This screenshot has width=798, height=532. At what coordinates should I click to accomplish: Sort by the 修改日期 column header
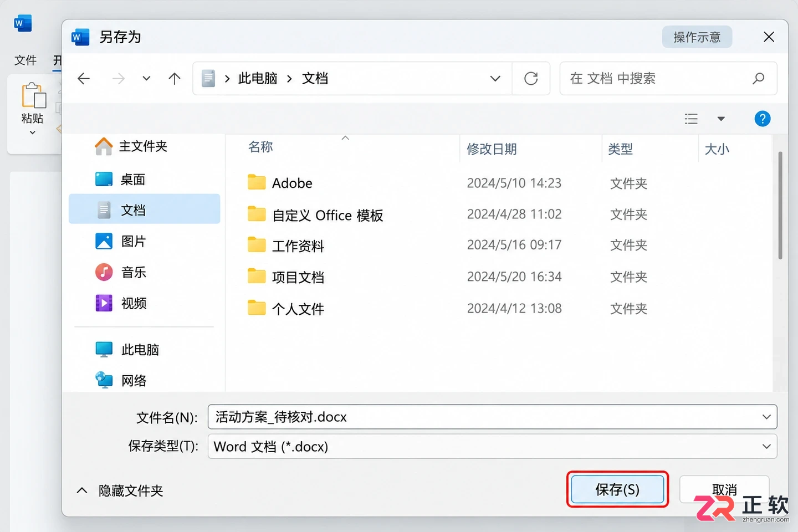click(x=492, y=149)
